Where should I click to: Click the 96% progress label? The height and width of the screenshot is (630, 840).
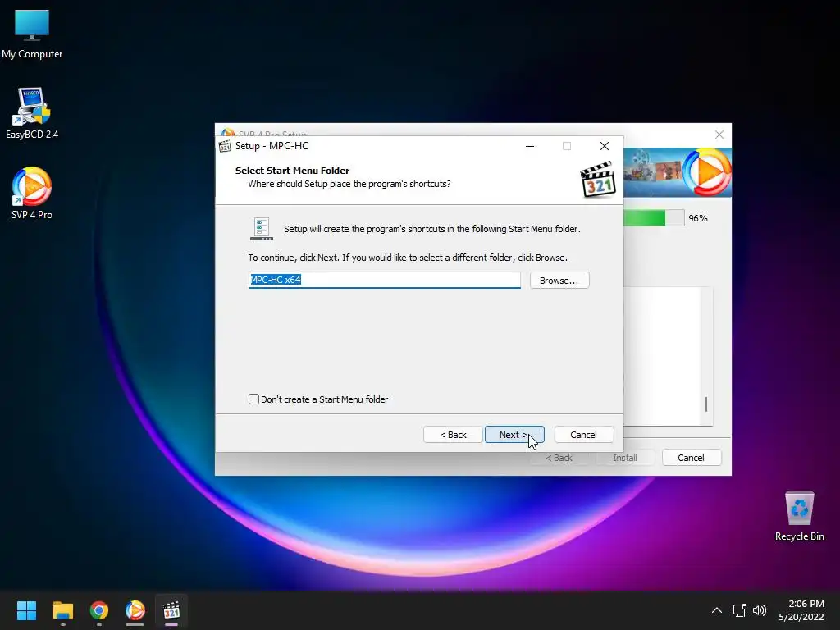click(x=698, y=218)
